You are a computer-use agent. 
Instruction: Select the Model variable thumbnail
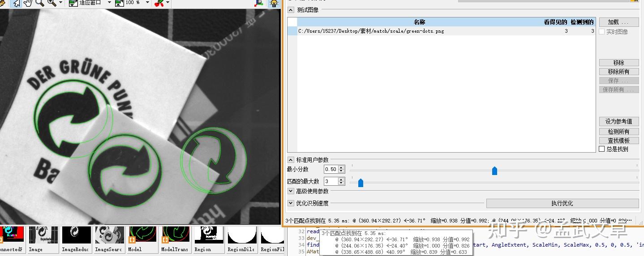click(x=142, y=240)
